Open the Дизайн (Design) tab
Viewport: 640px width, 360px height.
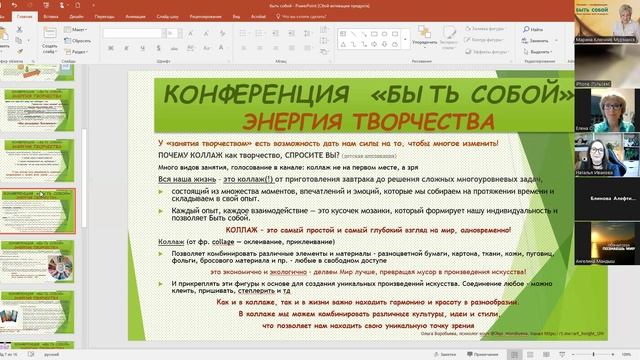(76, 17)
